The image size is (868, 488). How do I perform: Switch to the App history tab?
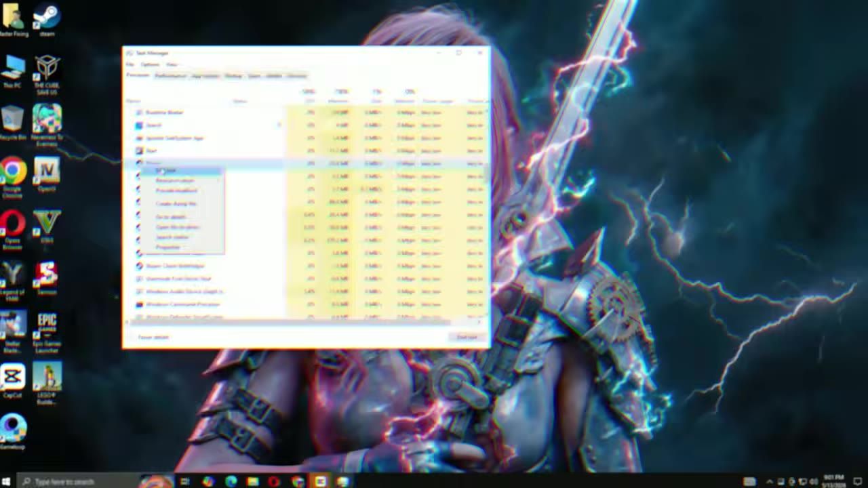pyautogui.click(x=205, y=75)
